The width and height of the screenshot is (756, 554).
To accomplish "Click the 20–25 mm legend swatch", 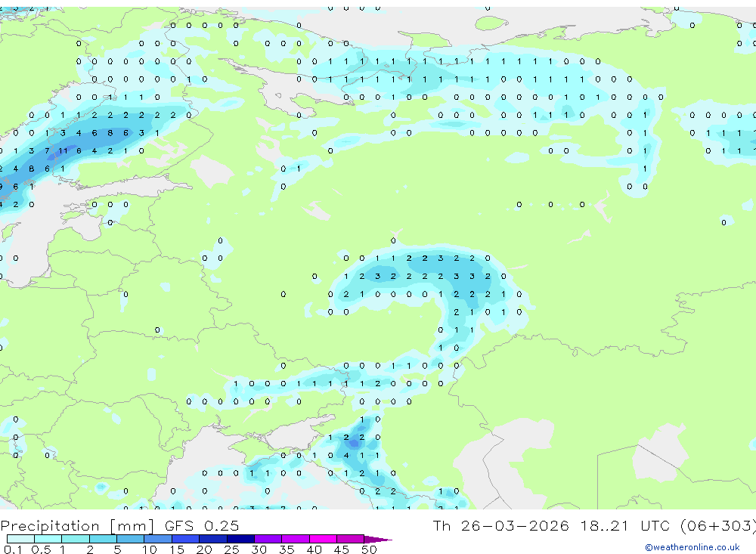I will tap(212, 539).
